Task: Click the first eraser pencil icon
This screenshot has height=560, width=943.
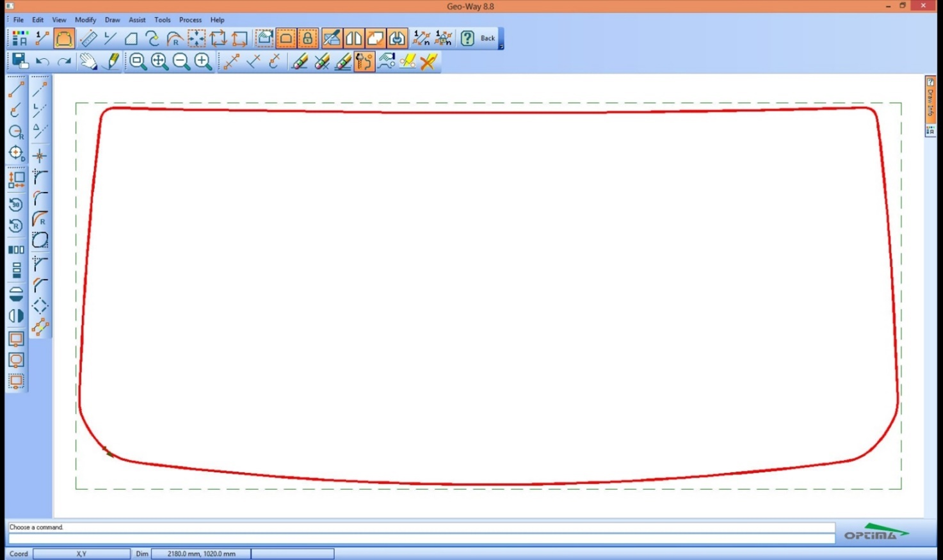Action: (300, 61)
